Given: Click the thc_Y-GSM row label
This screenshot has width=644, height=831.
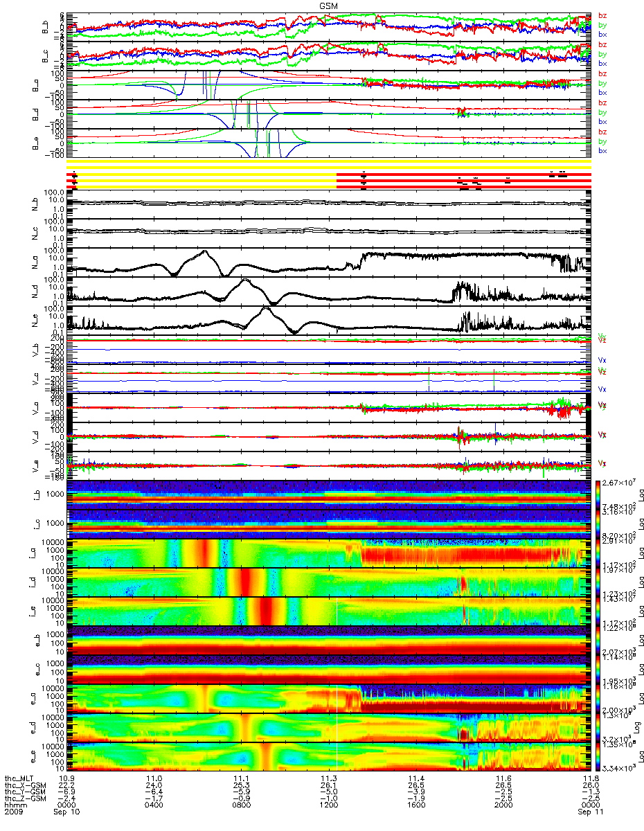Looking at the screenshot, I should point(25,793).
